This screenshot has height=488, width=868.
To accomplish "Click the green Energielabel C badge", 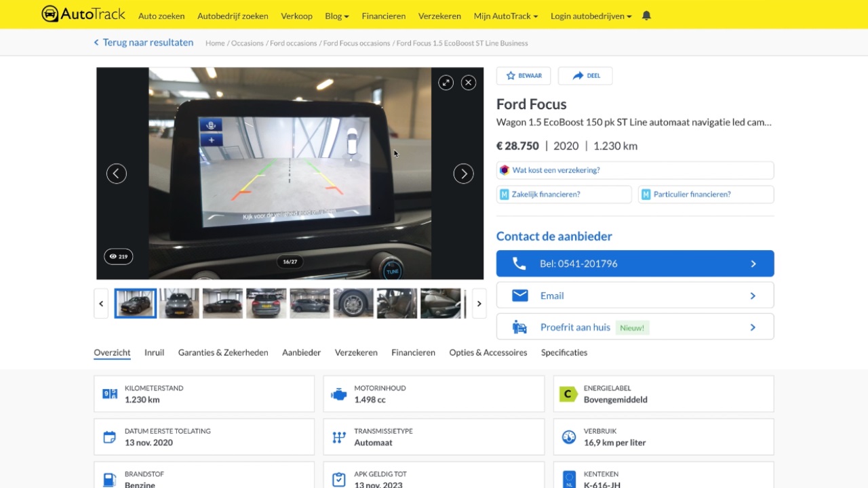I will pyautogui.click(x=568, y=393).
